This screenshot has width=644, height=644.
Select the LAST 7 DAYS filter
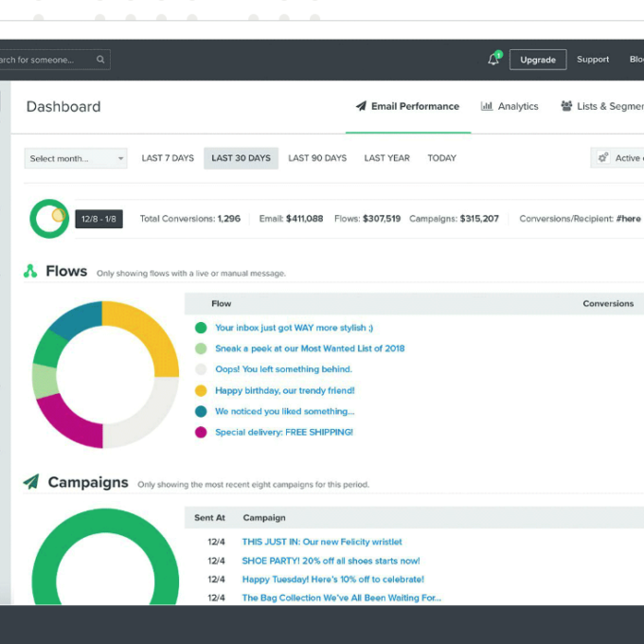point(168,158)
